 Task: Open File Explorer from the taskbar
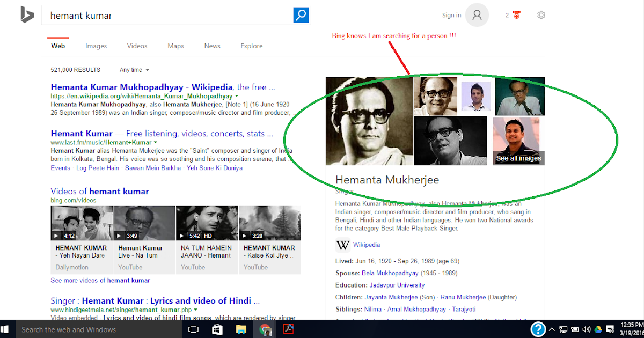241,329
